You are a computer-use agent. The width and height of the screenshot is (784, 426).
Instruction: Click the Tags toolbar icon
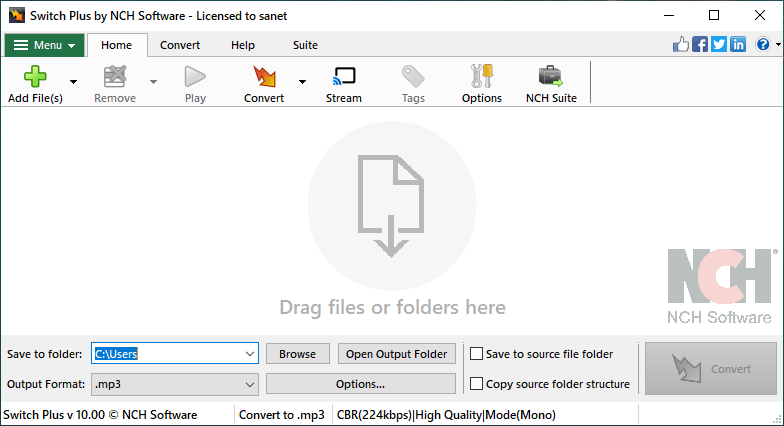[x=413, y=76]
